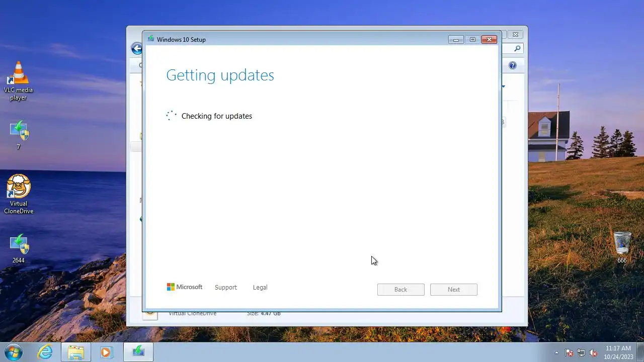
Task: Open the desktop icon labeled 7
Action: [x=19, y=135]
